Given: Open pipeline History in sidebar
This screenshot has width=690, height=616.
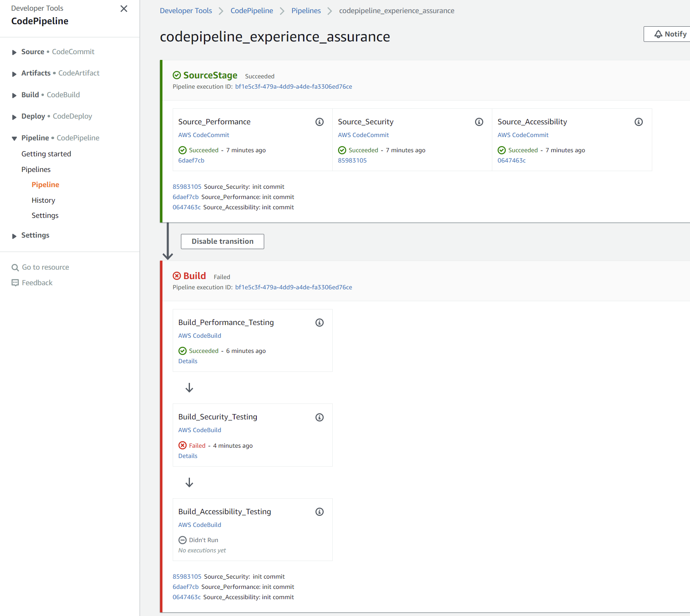Looking at the screenshot, I should click(x=43, y=200).
